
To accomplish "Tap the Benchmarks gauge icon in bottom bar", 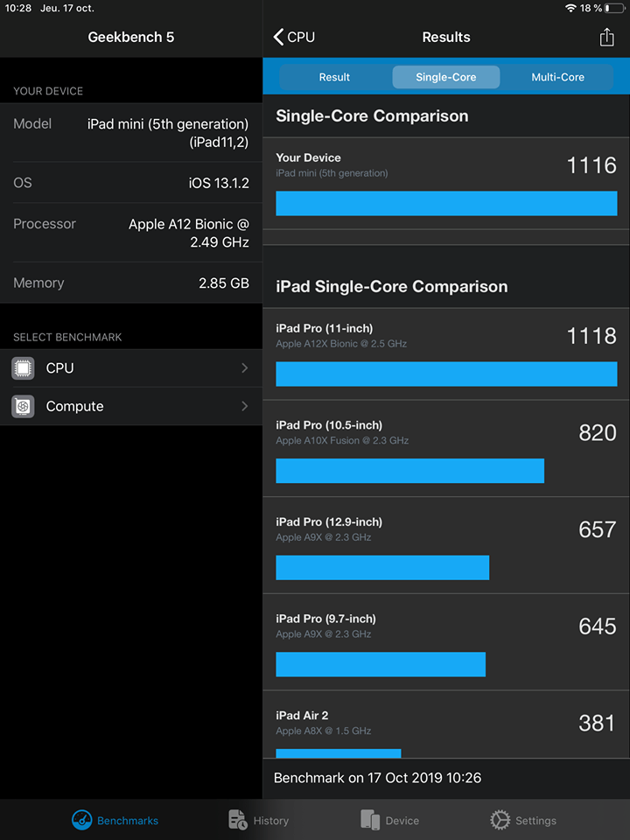I will click(81, 820).
